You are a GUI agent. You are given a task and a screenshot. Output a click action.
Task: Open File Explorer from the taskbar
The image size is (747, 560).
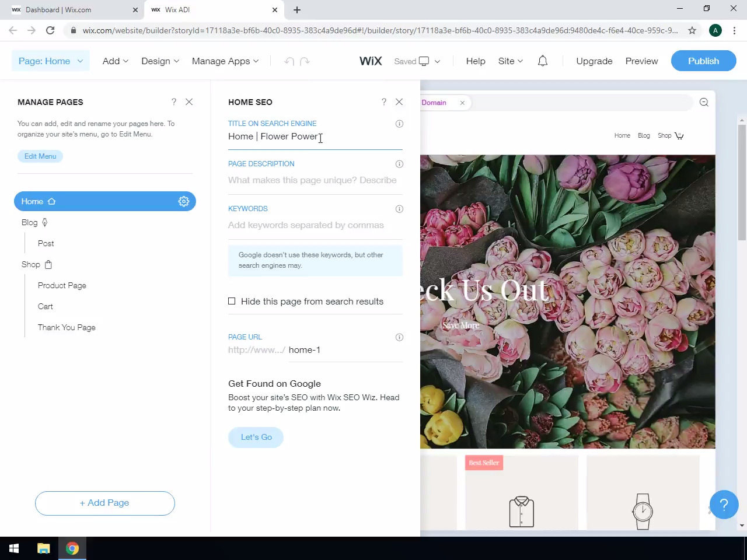(44, 548)
